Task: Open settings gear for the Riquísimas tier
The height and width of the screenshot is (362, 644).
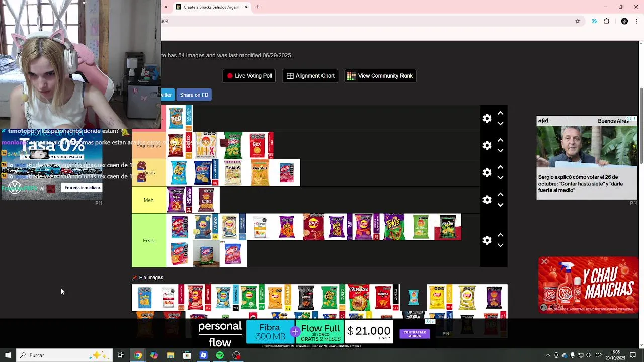Action: pyautogui.click(x=487, y=145)
